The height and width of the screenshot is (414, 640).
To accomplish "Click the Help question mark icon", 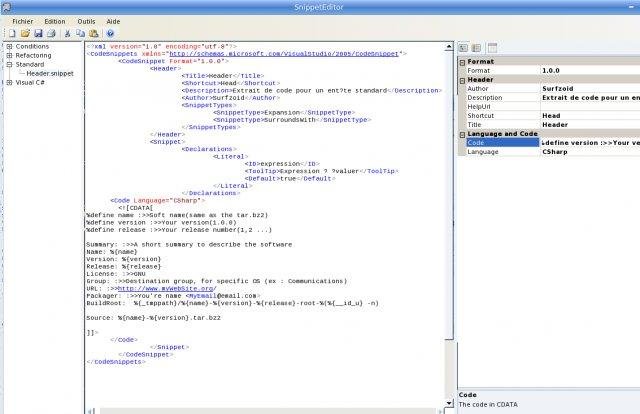I will pyautogui.click(x=110, y=33).
